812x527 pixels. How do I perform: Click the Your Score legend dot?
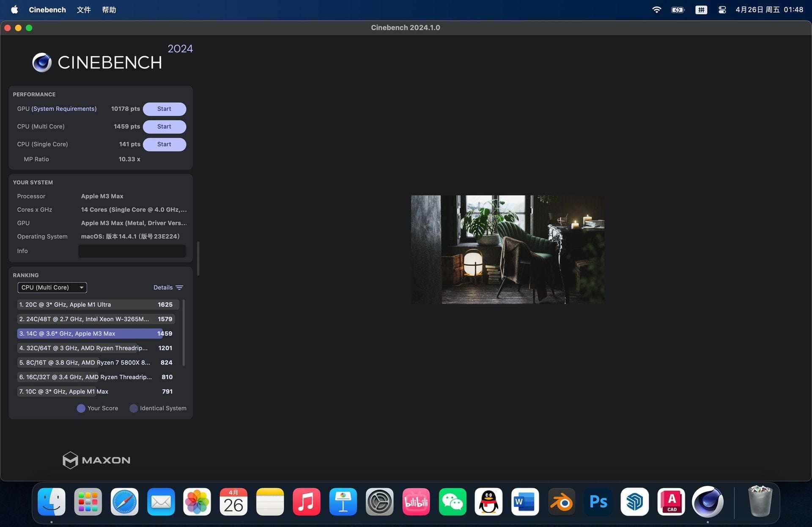[x=81, y=408]
